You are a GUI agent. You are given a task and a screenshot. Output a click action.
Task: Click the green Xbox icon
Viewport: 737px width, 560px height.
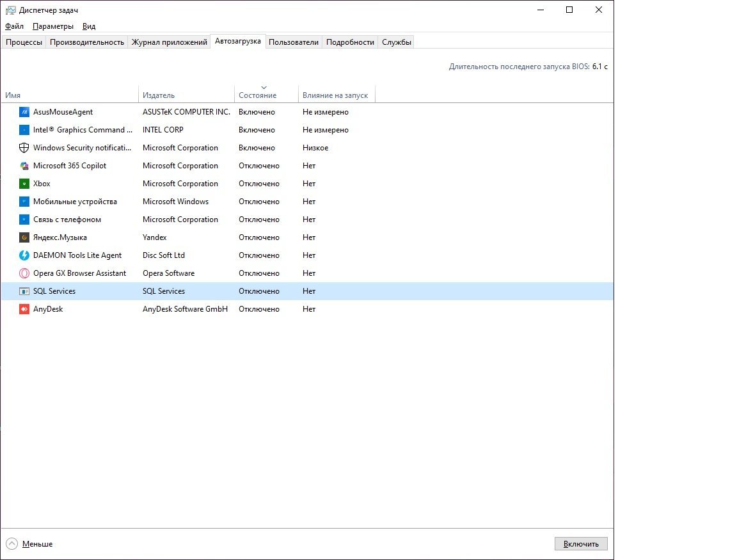pos(24,184)
